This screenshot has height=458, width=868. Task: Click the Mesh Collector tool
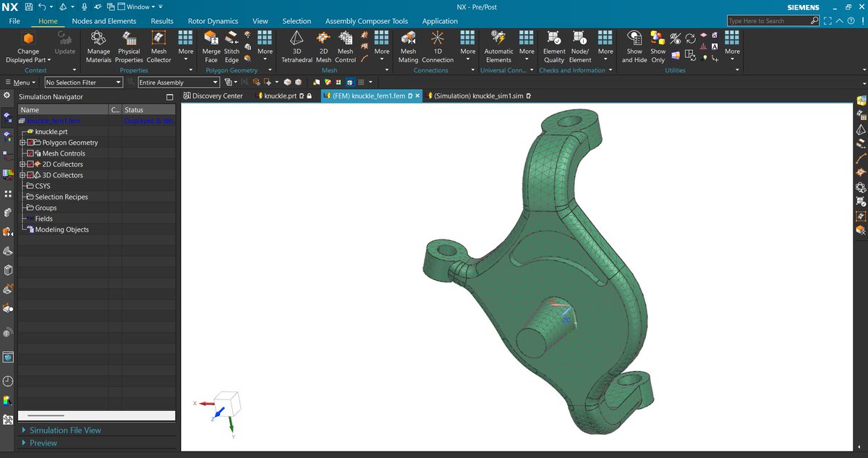point(159,47)
